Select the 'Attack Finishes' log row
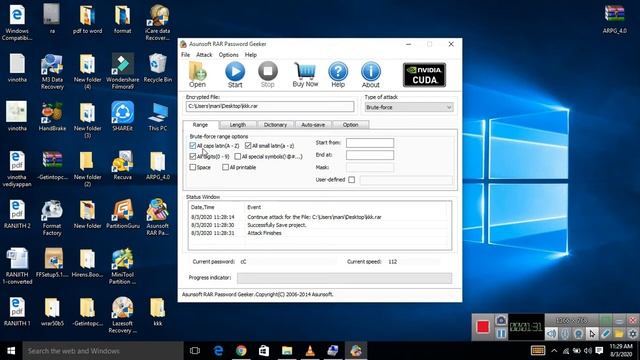640x360 pixels. [320, 233]
